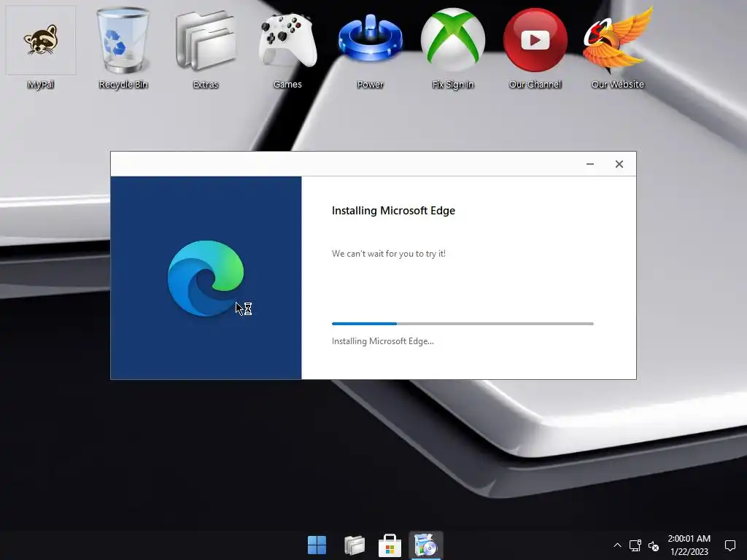The image size is (747, 560).
Task: Open File Explorer from the taskbar
Action: pyautogui.click(x=354, y=545)
